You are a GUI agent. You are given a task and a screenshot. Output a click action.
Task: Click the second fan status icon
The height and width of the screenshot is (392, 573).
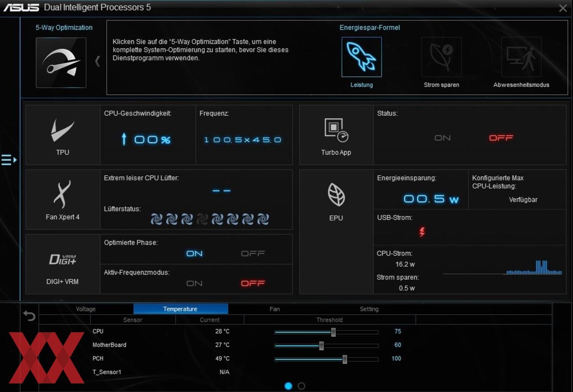(171, 219)
